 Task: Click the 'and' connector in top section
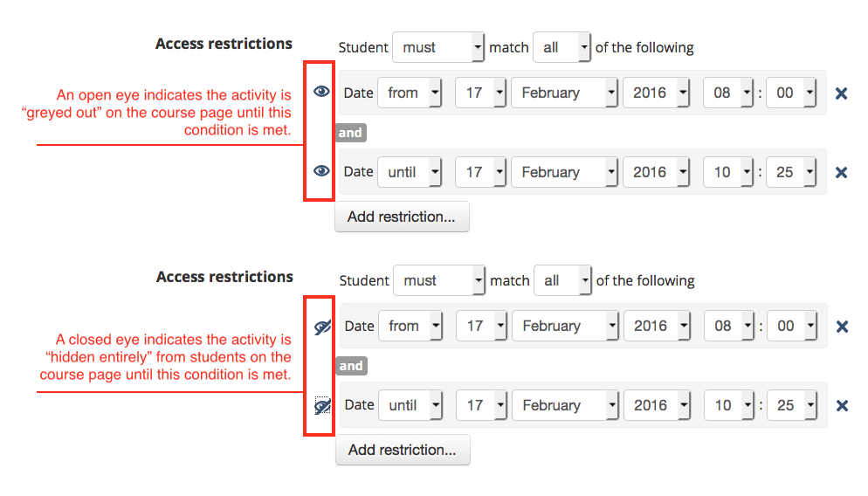click(350, 133)
